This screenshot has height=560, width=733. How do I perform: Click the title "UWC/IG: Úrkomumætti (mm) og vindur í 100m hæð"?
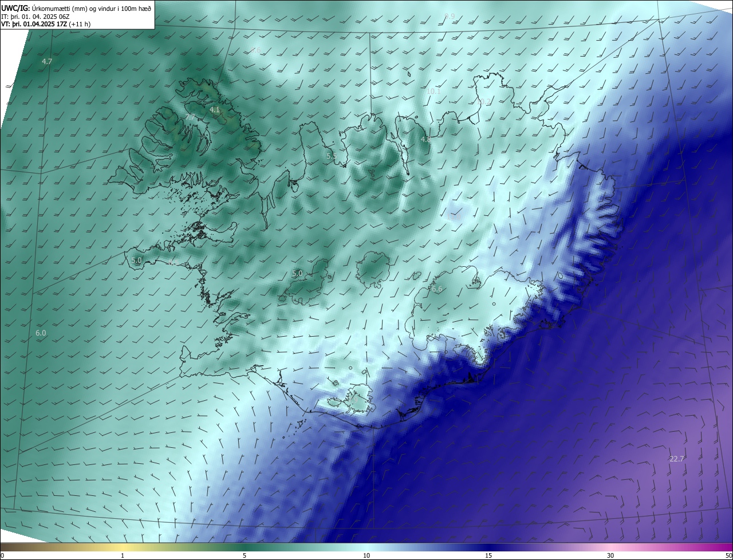[76, 8]
